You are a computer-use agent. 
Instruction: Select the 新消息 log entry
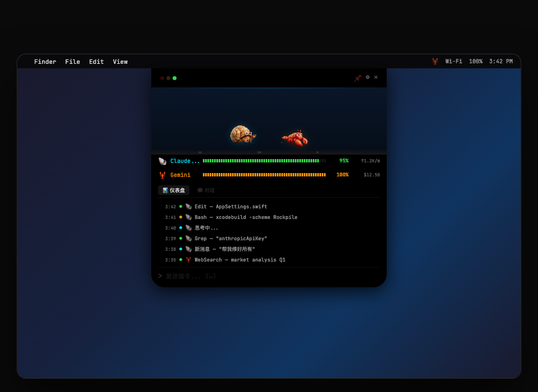[269, 249]
